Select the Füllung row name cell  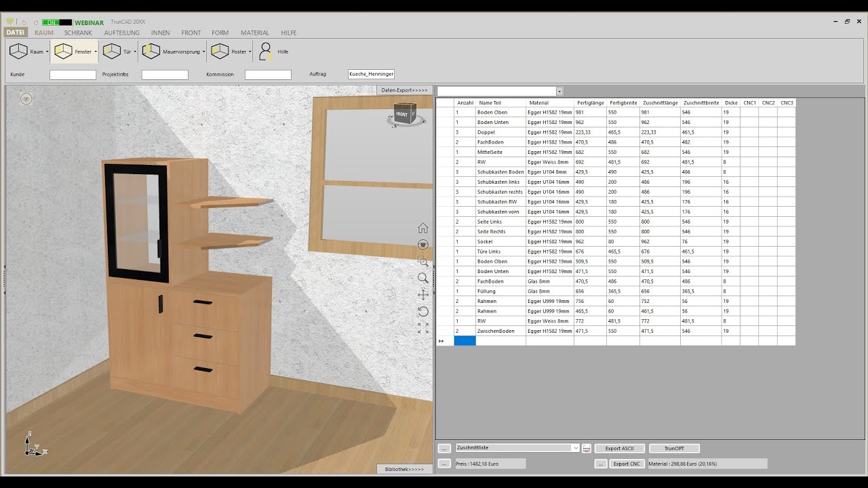coord(500,291)
